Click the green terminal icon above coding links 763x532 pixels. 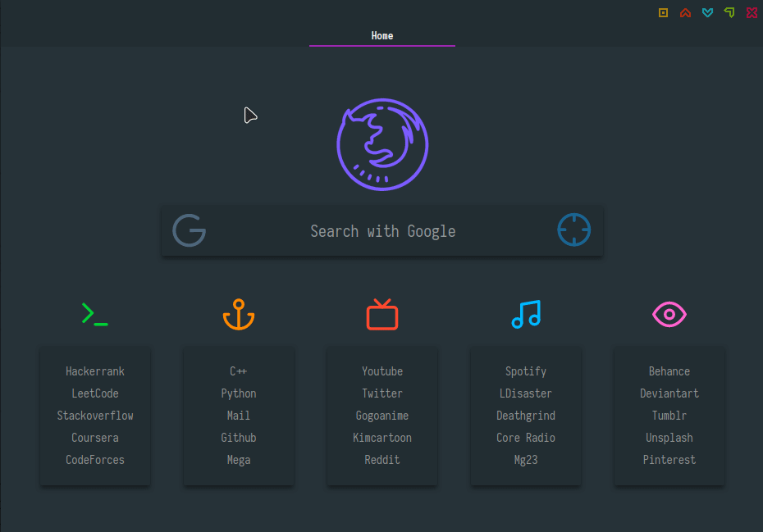coord(94,314)
